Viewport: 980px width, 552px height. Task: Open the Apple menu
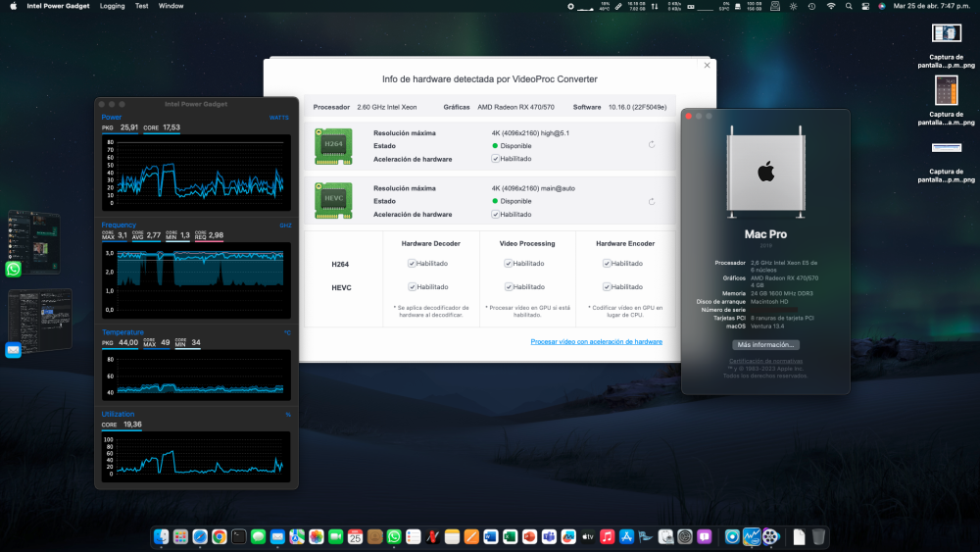[x=13, y=6]
